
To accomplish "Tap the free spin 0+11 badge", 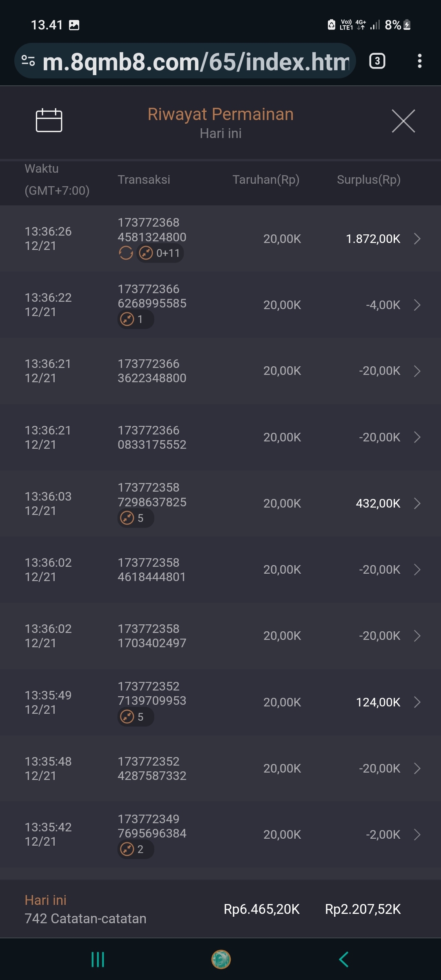I will (x=160, y=253).
